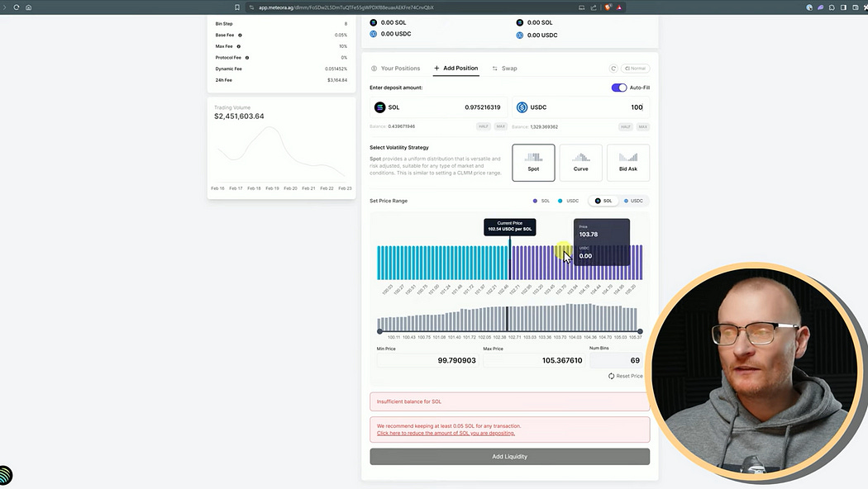Reload the page with the browser refresh icon

point(16,7)
